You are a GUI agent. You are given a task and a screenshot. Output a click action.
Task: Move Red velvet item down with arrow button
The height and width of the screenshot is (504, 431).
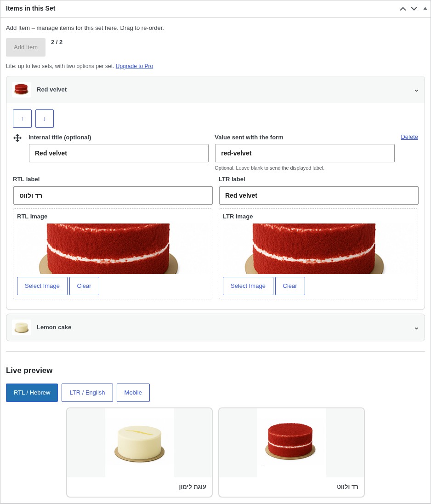pos(44,119)
